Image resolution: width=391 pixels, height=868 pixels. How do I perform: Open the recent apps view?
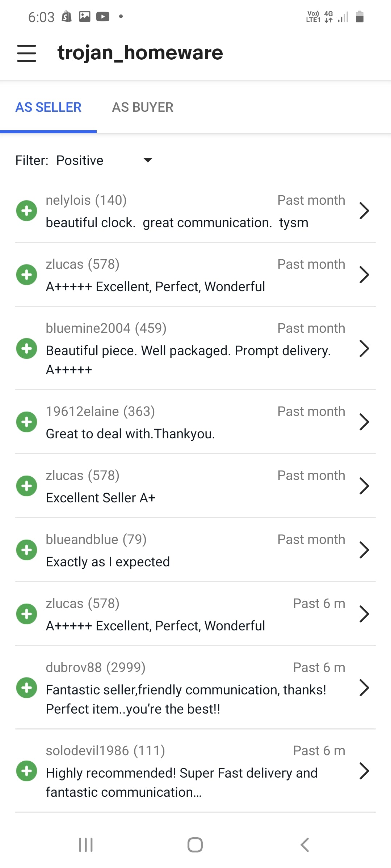86,845
